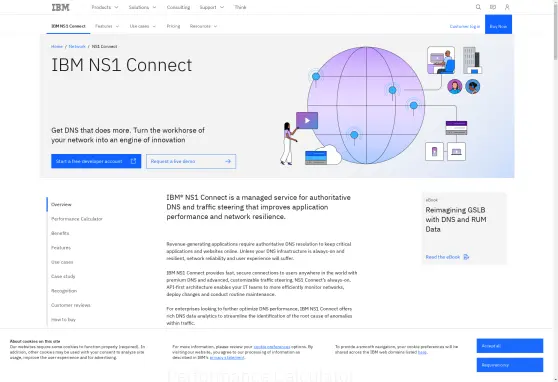Open the user profile icon
558x382 pixels.
click(507, 7)
